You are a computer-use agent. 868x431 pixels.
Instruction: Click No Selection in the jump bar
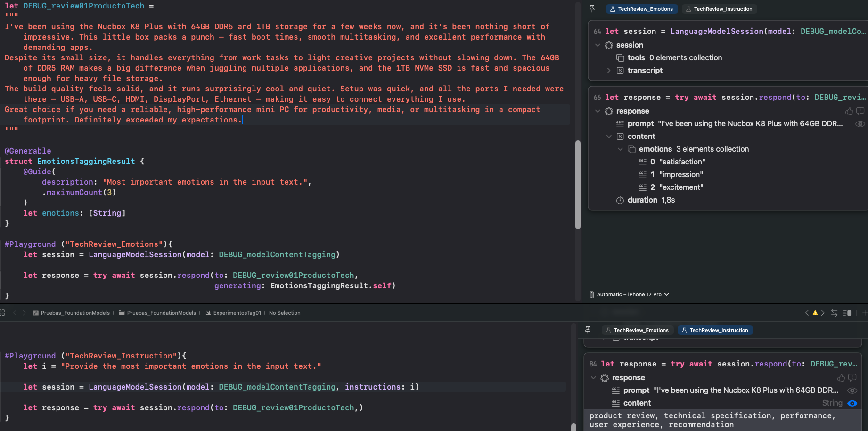point(285,313)
